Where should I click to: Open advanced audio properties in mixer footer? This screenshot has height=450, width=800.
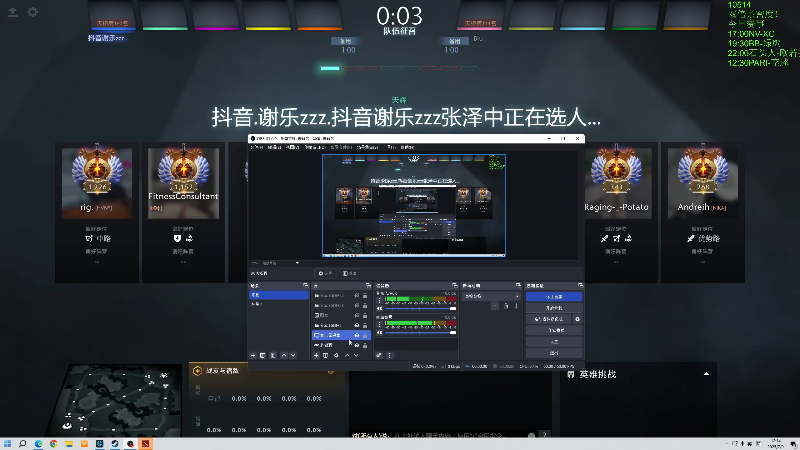[379, 355]
